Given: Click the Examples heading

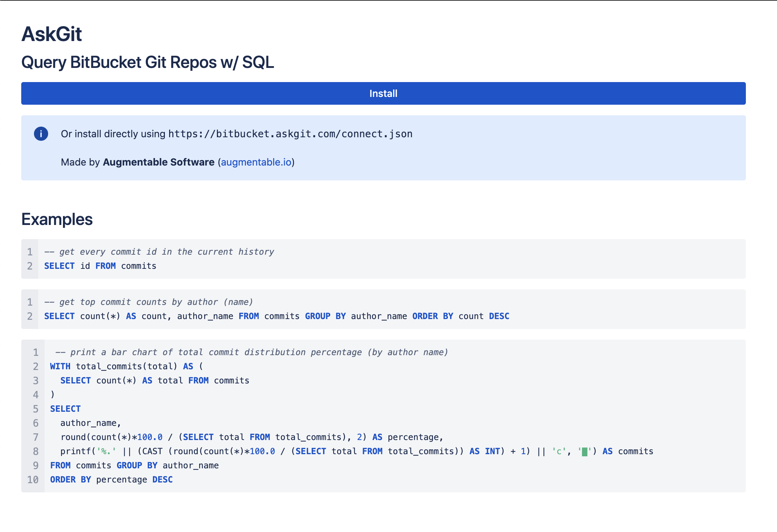Looking at the screenshot, I should pyautogui.click(x=57, y=219).
